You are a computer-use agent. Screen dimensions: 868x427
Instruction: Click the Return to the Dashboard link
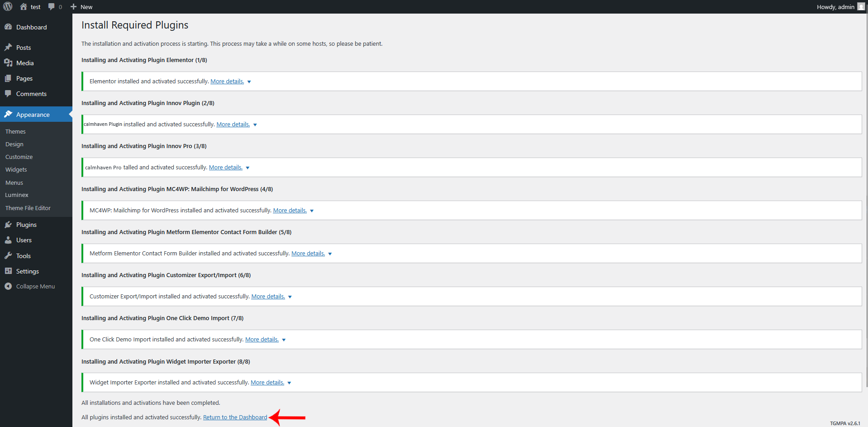coord(235,417)
